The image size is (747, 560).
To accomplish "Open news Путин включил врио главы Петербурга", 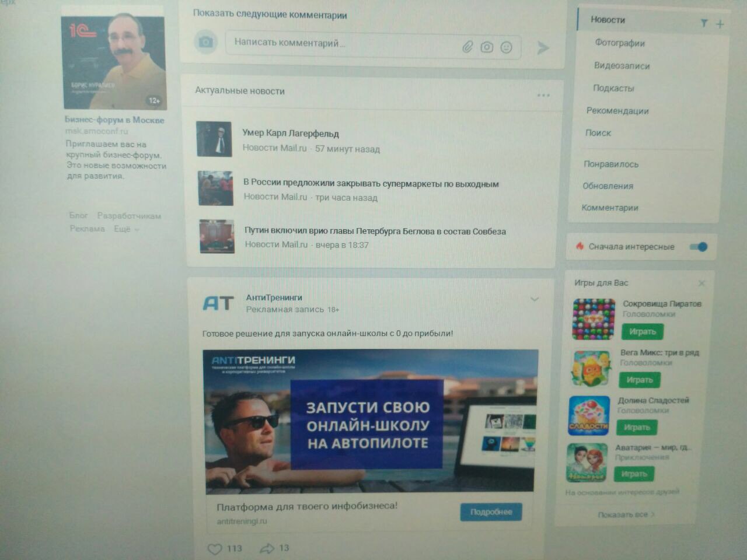I will pyautogui.click(x=375, y=231).
